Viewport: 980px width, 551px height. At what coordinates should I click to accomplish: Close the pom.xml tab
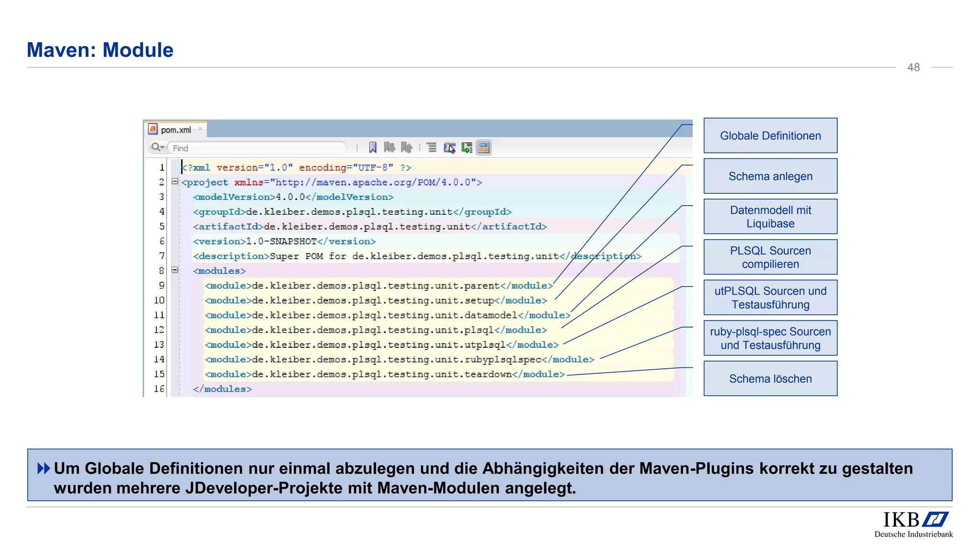[200, 129]
